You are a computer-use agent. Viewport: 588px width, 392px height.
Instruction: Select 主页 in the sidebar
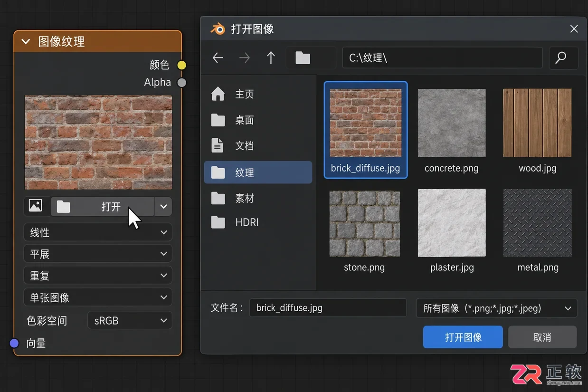point(258,94)
